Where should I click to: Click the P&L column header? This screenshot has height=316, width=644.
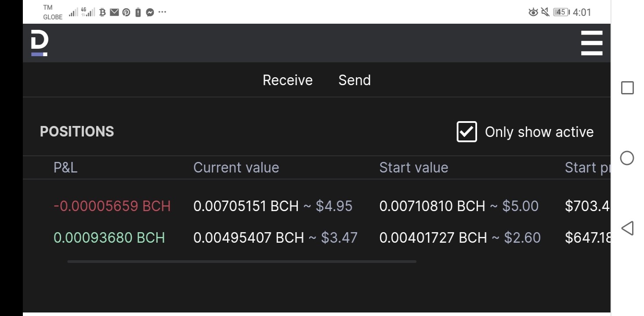pos(65,167)
